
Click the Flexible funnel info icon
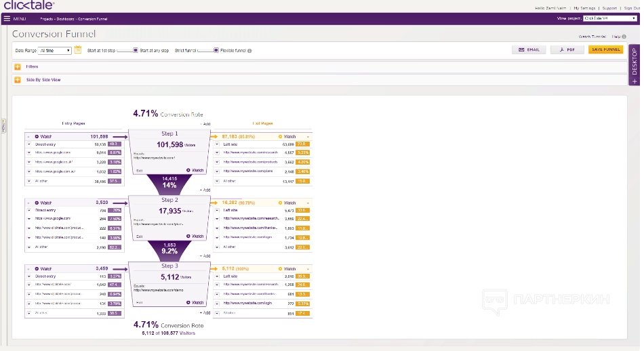(249, 51)
